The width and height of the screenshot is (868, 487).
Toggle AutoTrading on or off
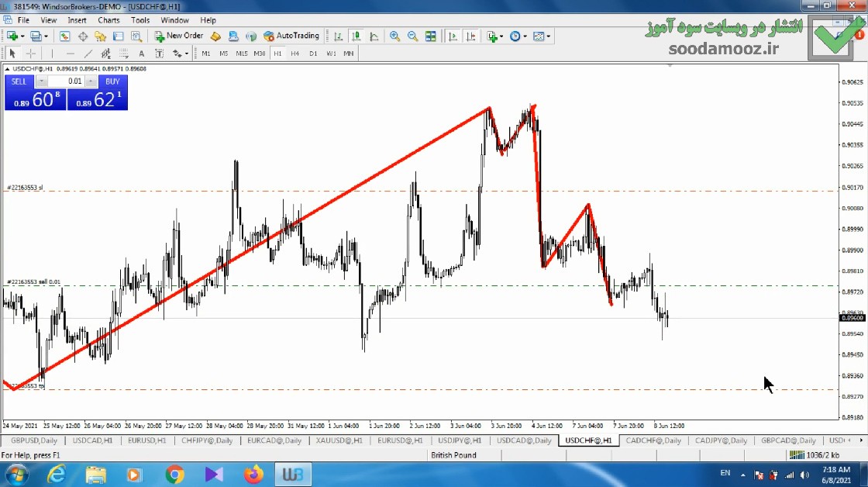pos(291,36)
